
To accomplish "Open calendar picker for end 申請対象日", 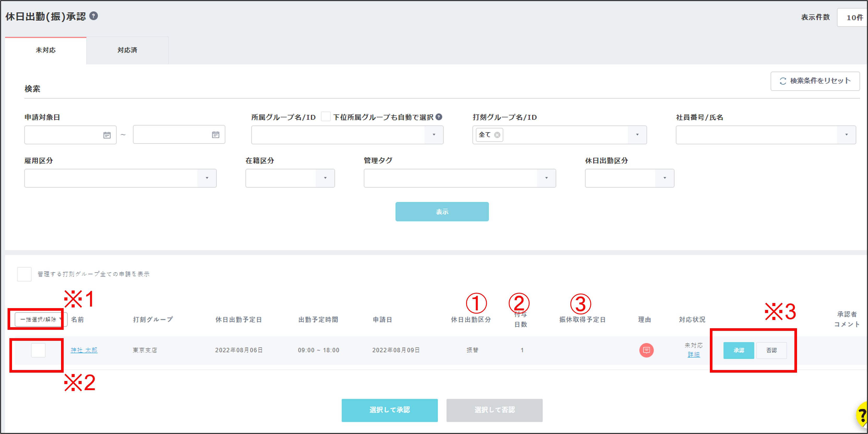I will tap(215, 135).
